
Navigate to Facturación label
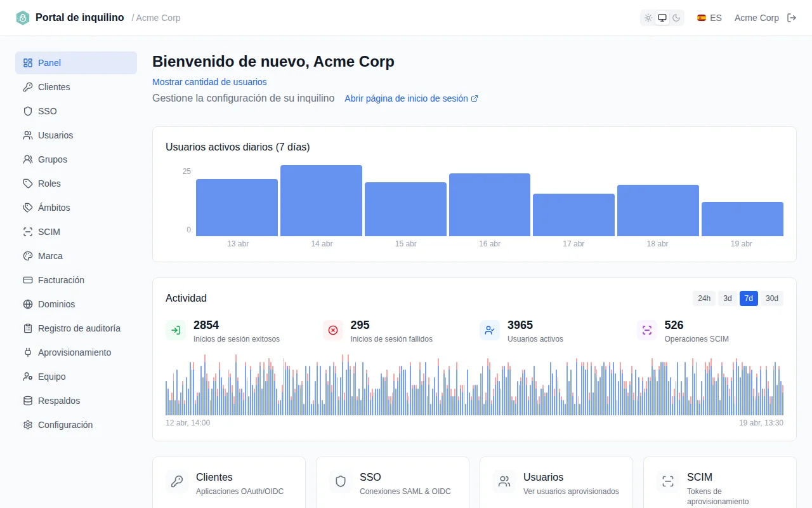61,280
